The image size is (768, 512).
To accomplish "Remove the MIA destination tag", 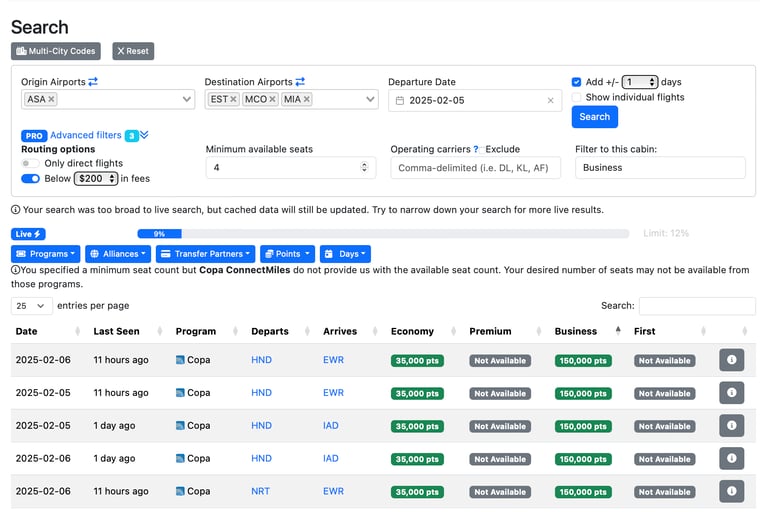I will 307,99.
